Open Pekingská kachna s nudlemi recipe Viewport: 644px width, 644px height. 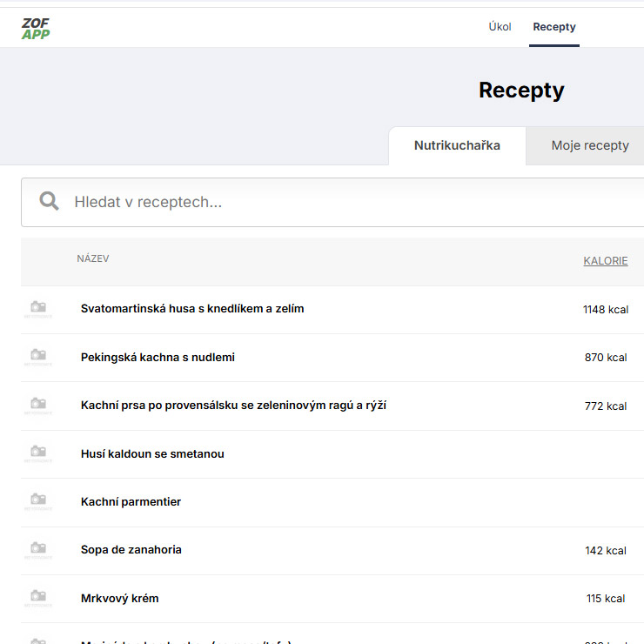tap(158, 357)
